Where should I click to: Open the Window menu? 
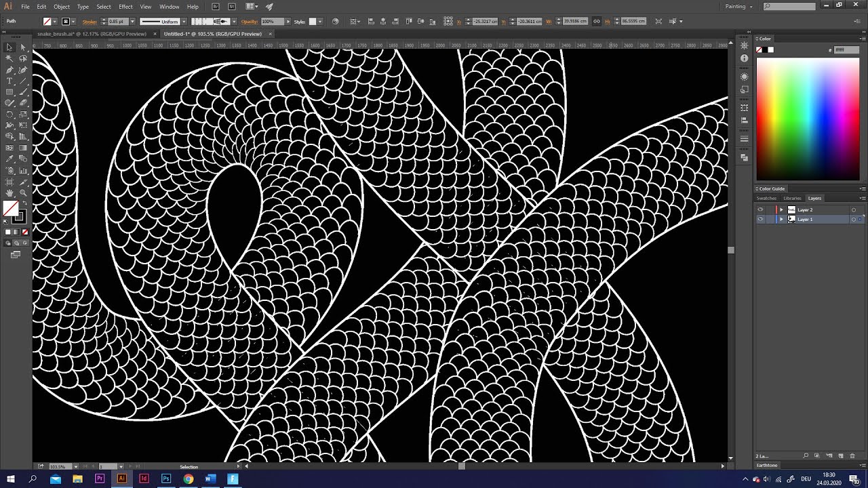tap(169, 6)
